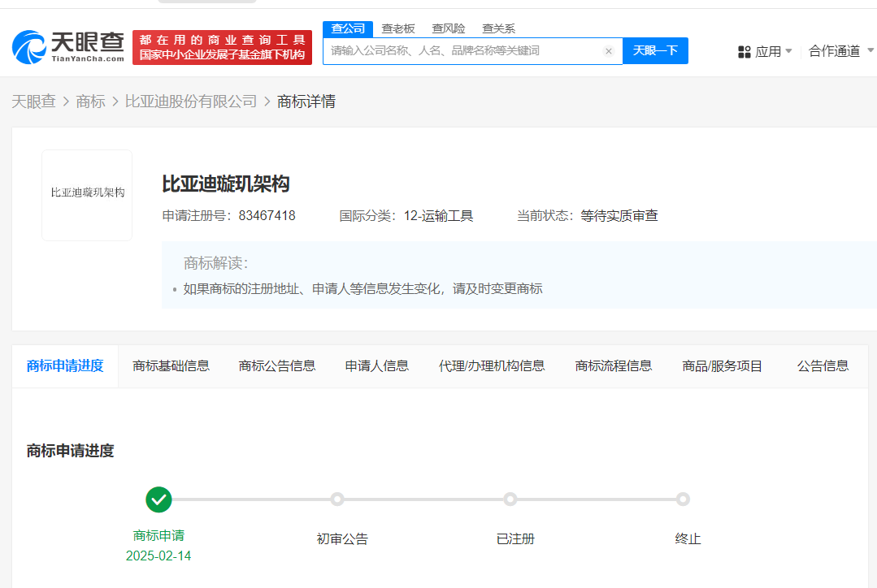Screen dimensions: 877x588
Task: Open the 比亚迪璇玑架构 trademark thumbnail image
Action: [x=87, y=195]
